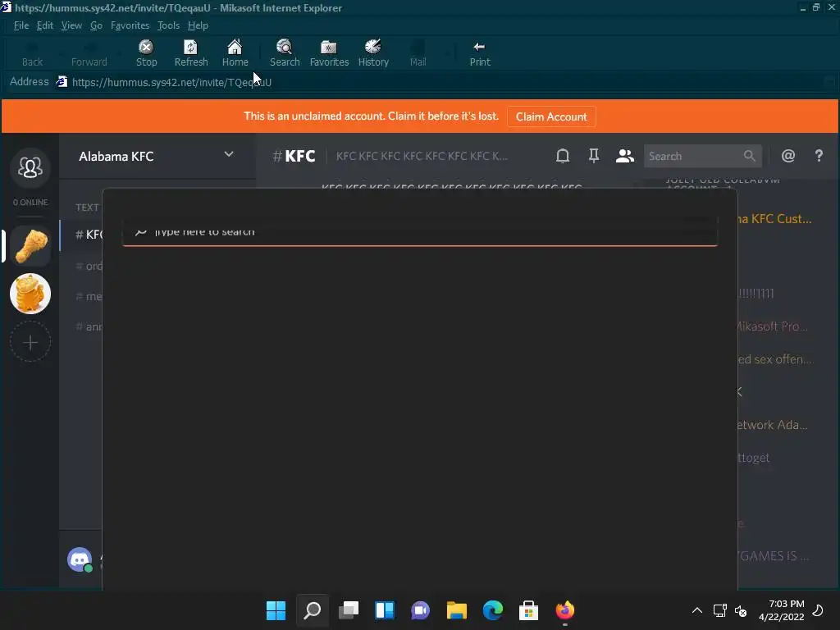This screenshot has height=630, width=840.
Task: Select the #KFC channel in the list
Action: [81, 234]
